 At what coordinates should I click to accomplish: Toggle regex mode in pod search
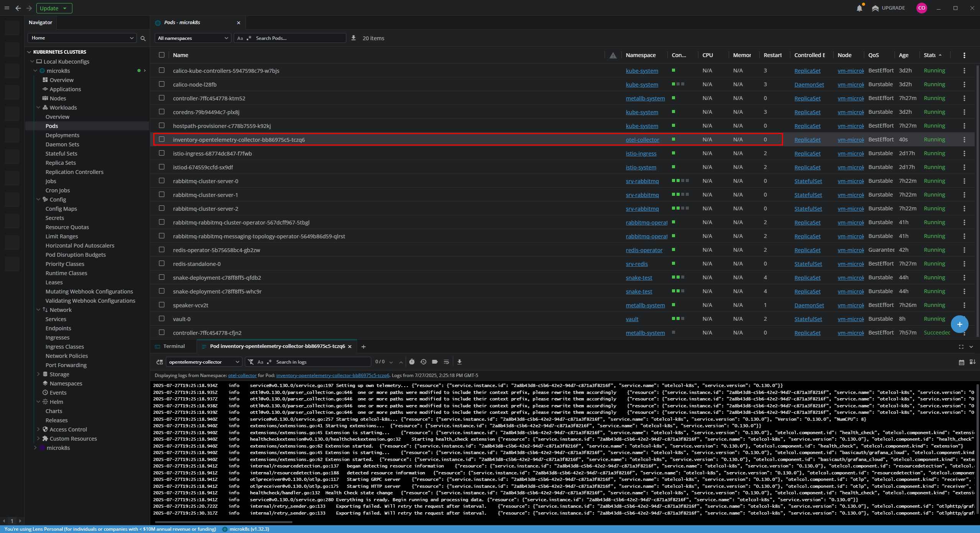click(249, 38)
